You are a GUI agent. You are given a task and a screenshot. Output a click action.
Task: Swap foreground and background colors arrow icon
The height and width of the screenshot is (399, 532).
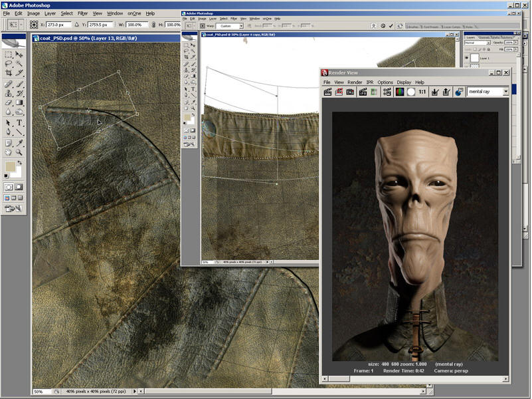click(20, 163)
